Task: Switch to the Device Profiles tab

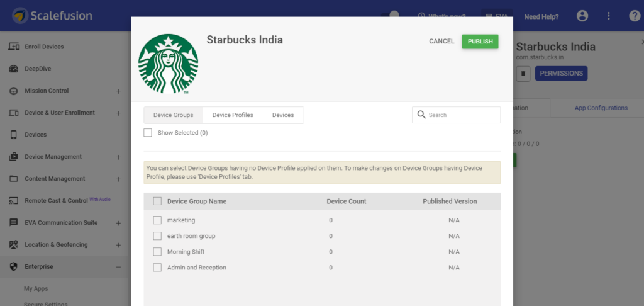Action: point(233,115)
